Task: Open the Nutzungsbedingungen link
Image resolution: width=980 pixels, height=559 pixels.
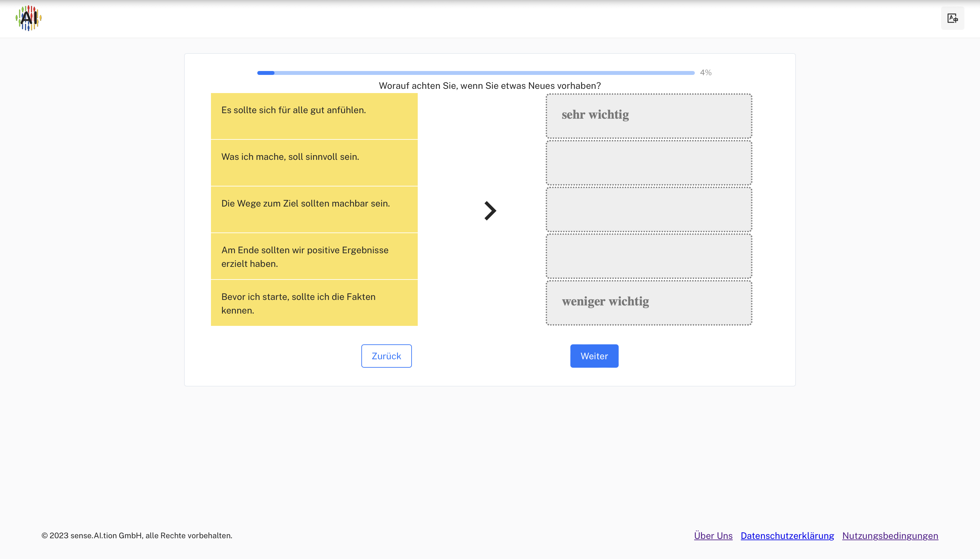Action: (x=890, y=536)
